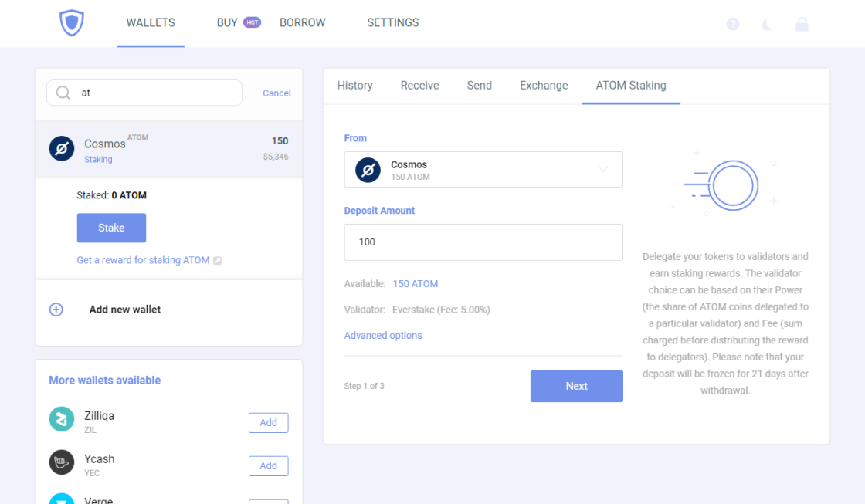Click the Deposit Amount input field
This screenshot has height=504, width=865.
click(483, 242)
